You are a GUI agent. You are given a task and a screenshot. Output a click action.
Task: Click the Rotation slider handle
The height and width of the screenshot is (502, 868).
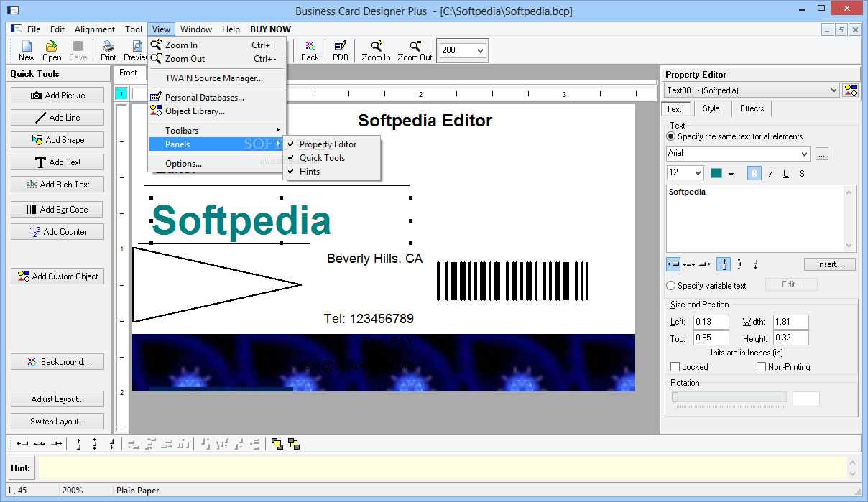[675, 397]
